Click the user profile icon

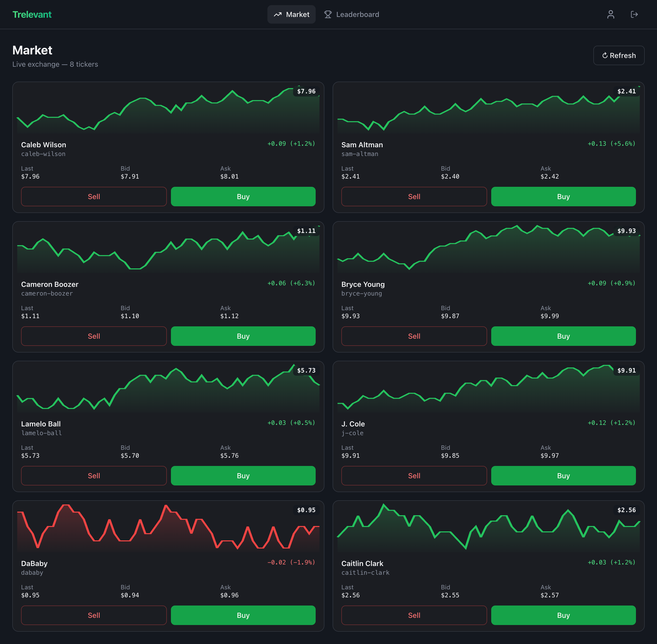(x=610, y=15)
